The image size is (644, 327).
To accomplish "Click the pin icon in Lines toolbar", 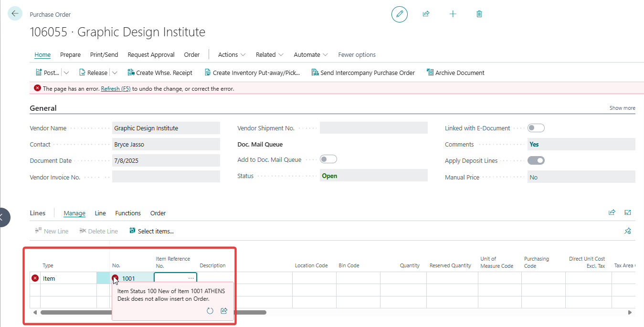I will click(x=628, y=231).
